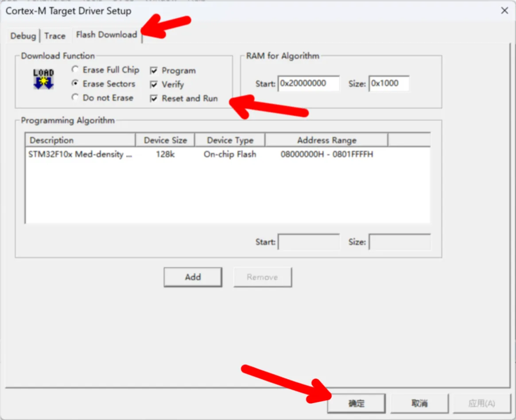Toggle the Verify checkbox
The image size is (516, 420).
167,84
